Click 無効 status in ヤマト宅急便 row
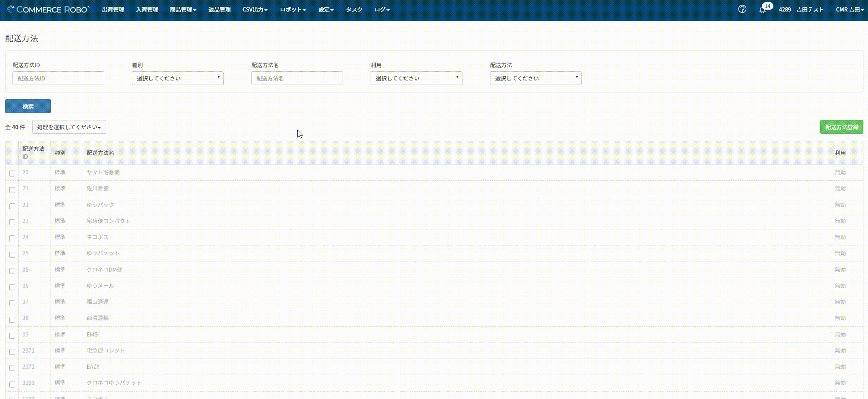868x399 pixels. 840,172
